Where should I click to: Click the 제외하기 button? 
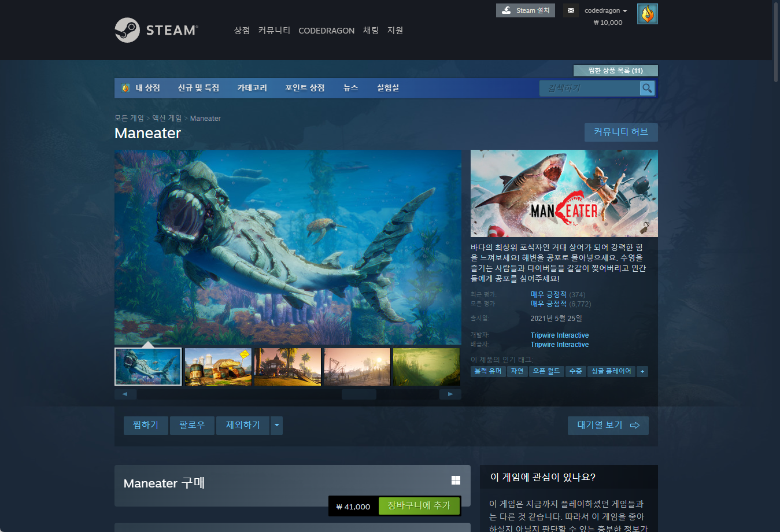pos(243,425)
